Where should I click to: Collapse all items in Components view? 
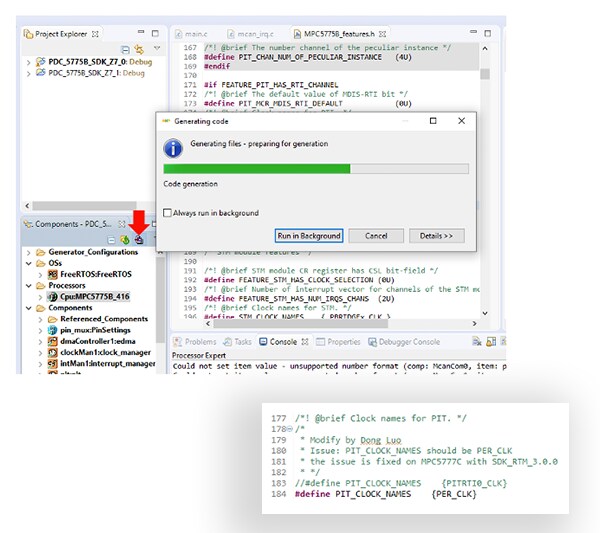coord(112,239)
